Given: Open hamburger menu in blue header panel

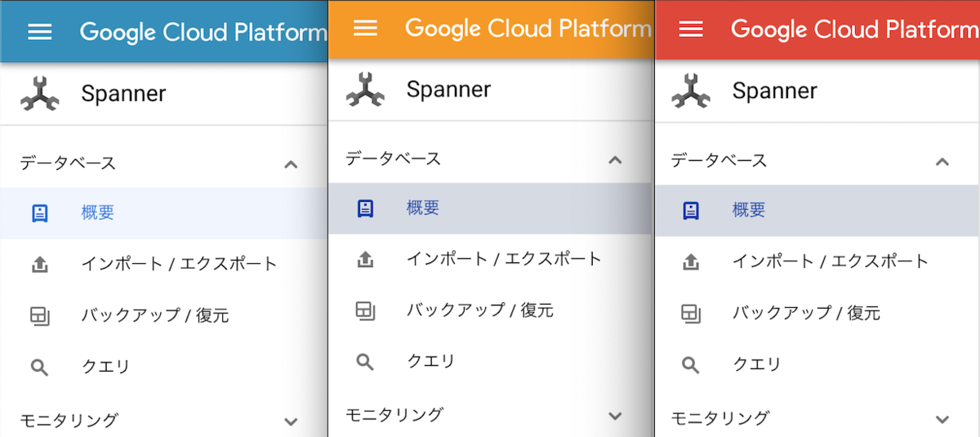Looking at the screenshot, I should pos(40,32).
